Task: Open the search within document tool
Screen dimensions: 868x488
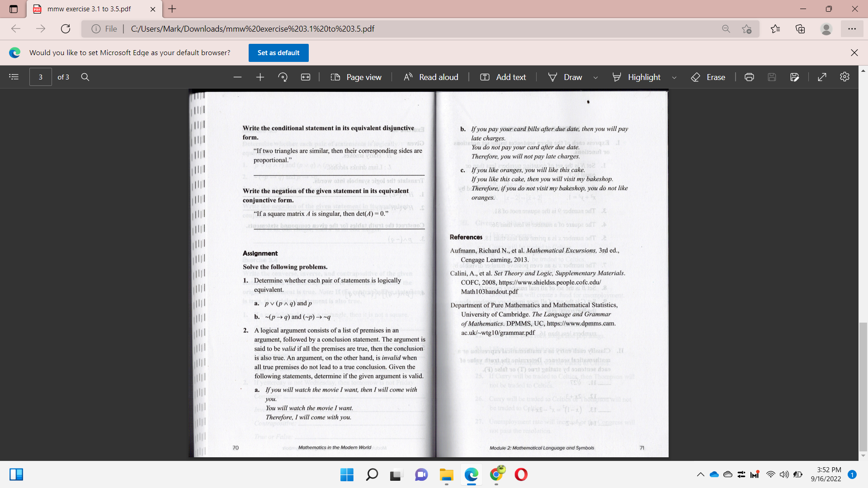Action: [x=85, y=77]
